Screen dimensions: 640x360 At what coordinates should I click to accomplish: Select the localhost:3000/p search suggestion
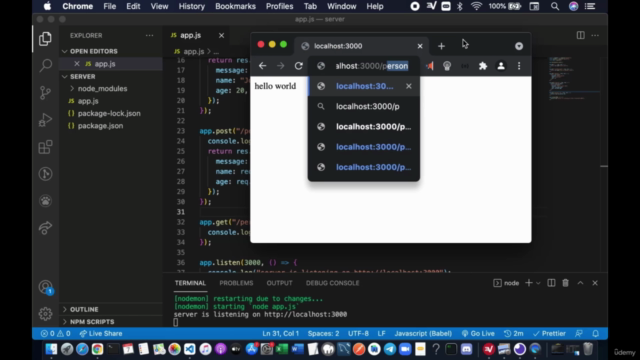pos(364,107)
